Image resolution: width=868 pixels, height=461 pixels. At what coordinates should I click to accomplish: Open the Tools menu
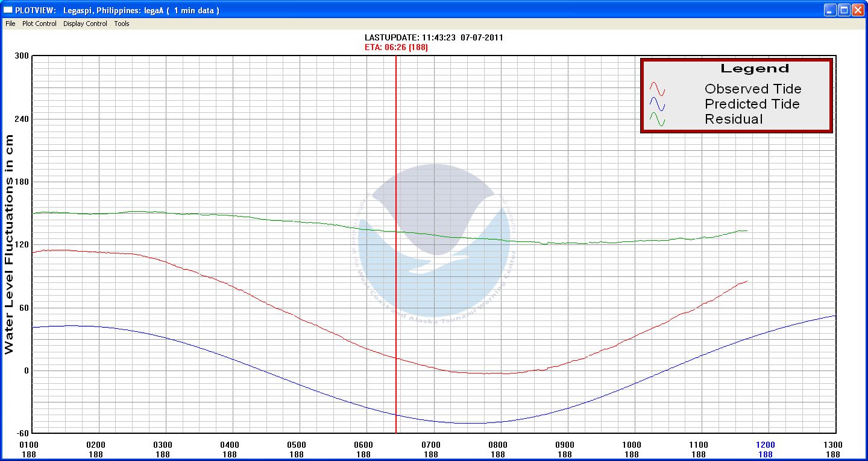pos(122,24)
